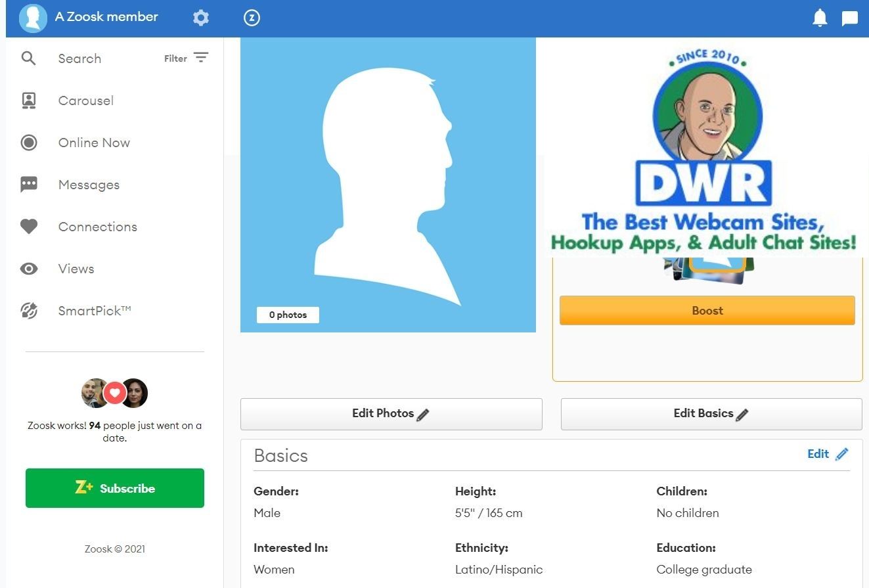Open the Edit link in the Basics panel

(x=818, y=453)
